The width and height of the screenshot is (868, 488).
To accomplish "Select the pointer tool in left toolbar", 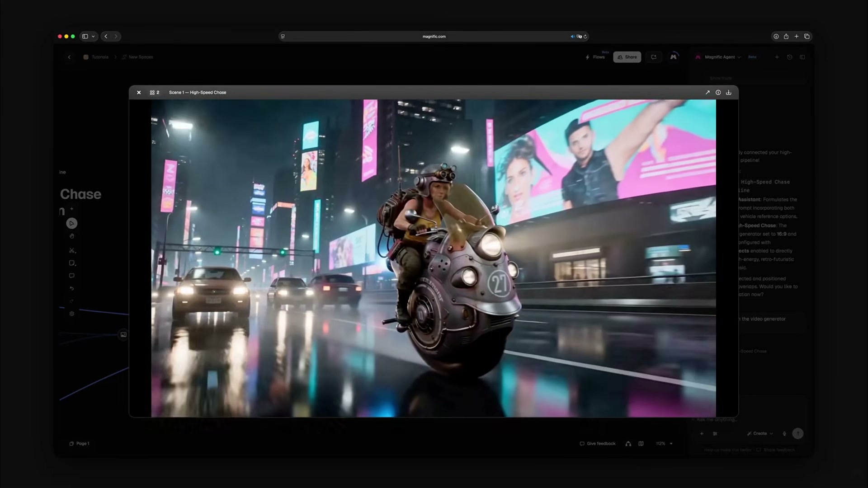I will [x=71, y=223].
